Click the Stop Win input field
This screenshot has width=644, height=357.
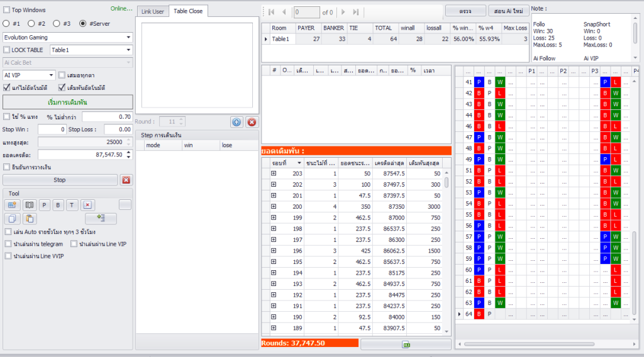tap(52, 129)
